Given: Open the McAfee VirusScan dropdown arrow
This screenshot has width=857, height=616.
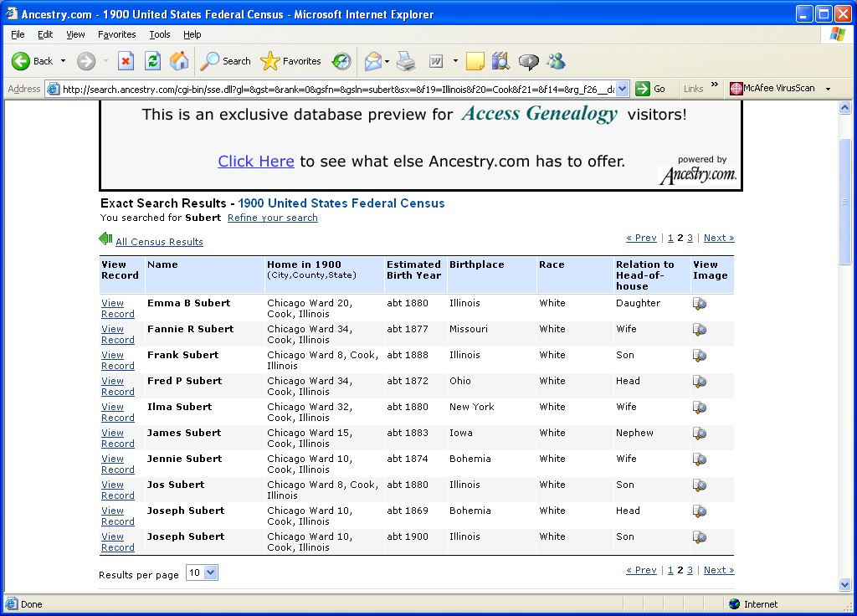Looking at the screenshot, I should point(828,89).
